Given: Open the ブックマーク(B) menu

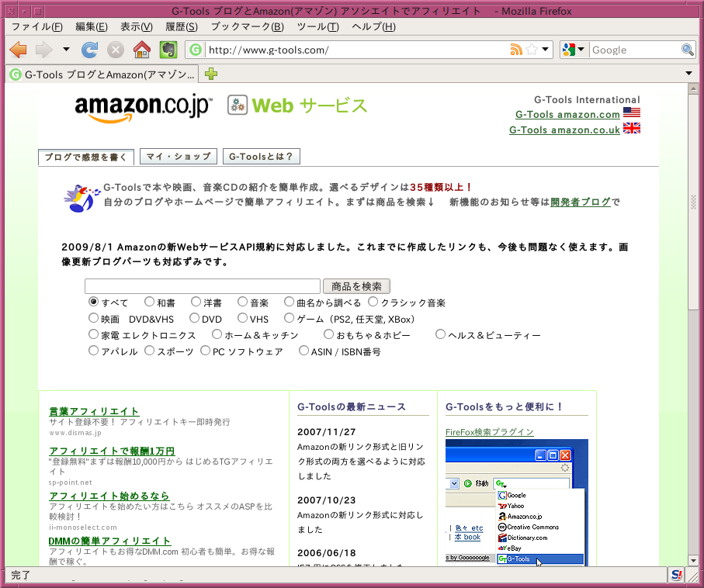Looking at the screenshot, I should (248, 27).
